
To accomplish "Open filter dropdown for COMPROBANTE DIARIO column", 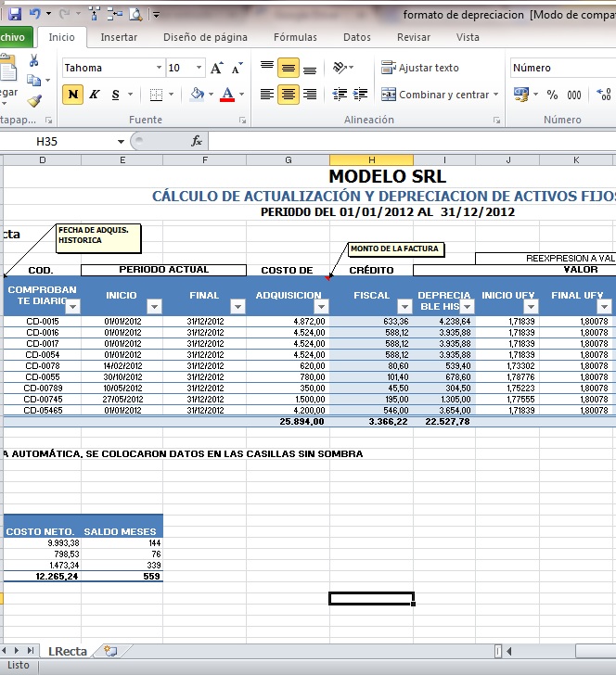I will 72,307.
